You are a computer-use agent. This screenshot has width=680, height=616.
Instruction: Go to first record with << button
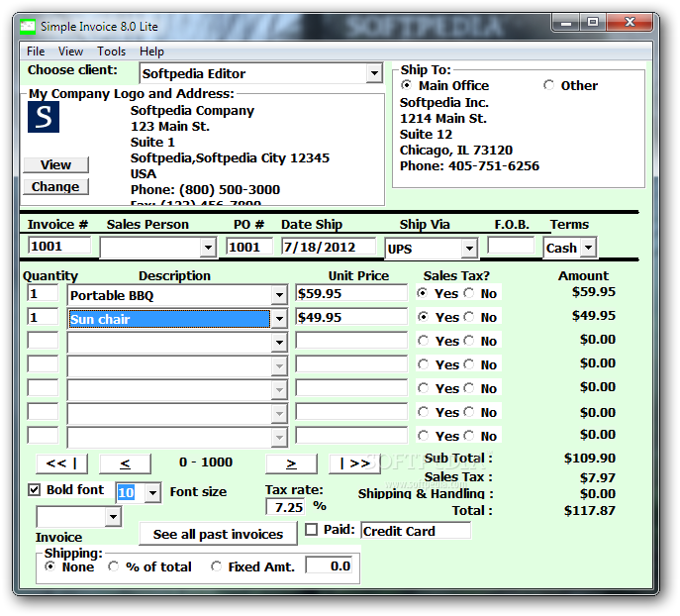61,463
